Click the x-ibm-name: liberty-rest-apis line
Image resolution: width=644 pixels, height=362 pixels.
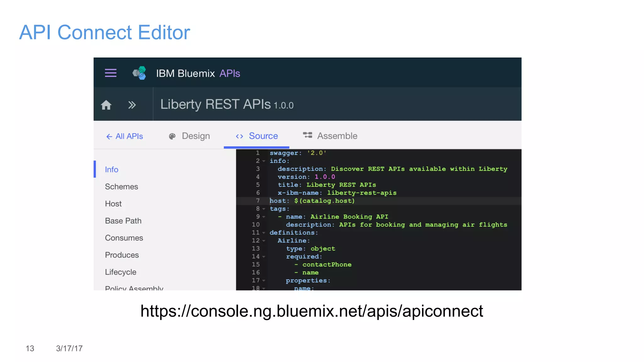(337, 193)
